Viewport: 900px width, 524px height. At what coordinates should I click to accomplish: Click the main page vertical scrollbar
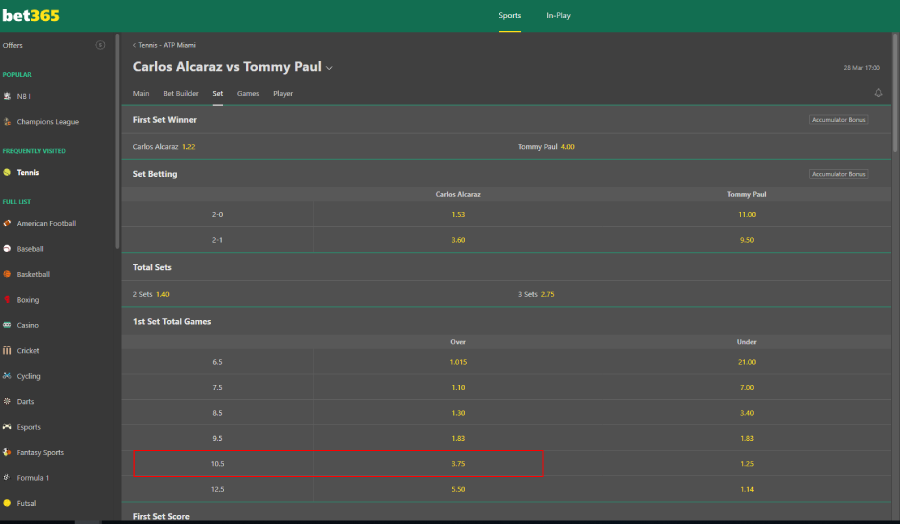pos(895,93)
